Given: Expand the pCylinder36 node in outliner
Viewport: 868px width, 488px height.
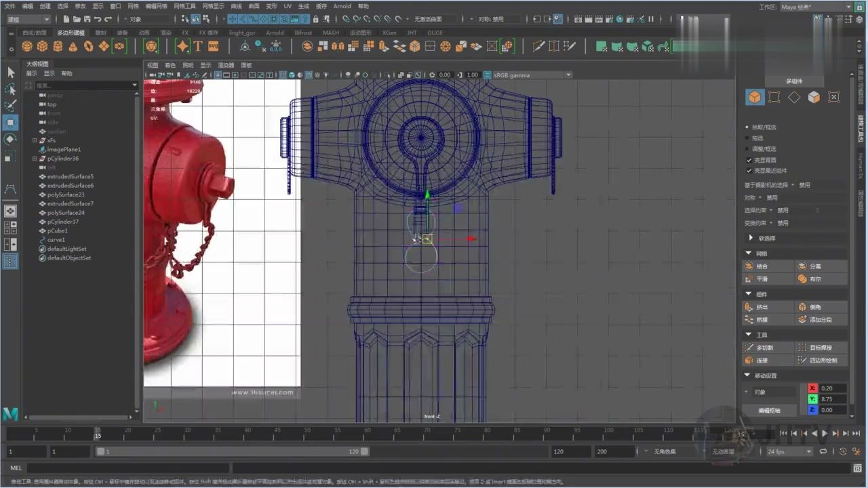Looking at the screenshot, I should pos(35,159).
